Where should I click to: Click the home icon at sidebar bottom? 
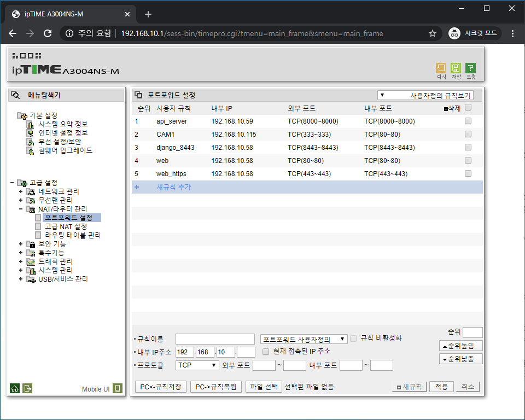(x=15, y=388)
